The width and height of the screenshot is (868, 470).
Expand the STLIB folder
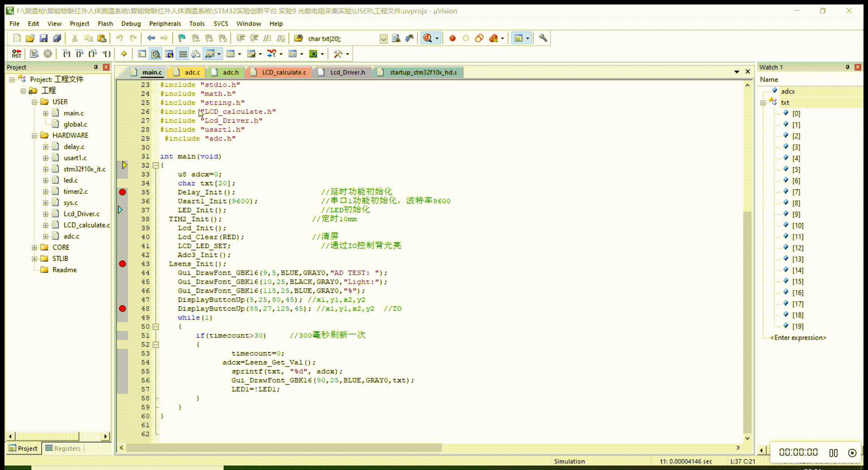[x=34, y=259]
